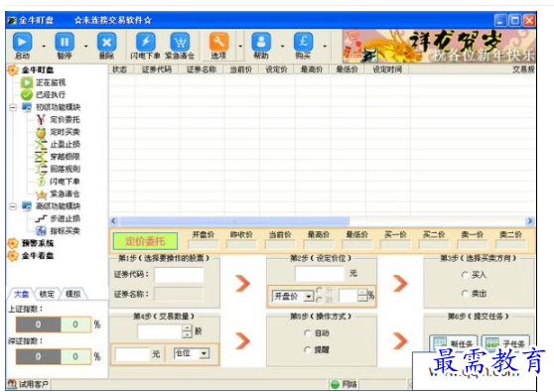Open dropdown arrow next to 选项
This screenshot has height=392, width=554.
point(240,46)
